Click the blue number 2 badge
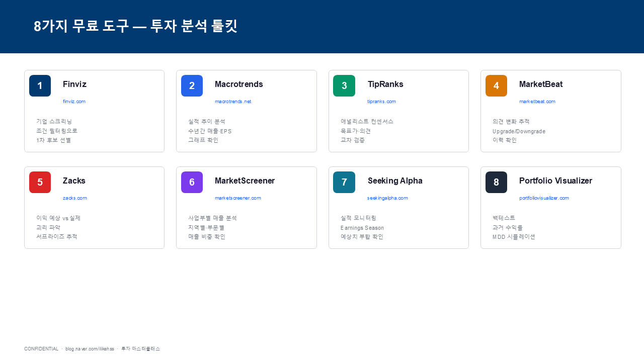Screen dimensions: 644x362 (x=192, y=85)
